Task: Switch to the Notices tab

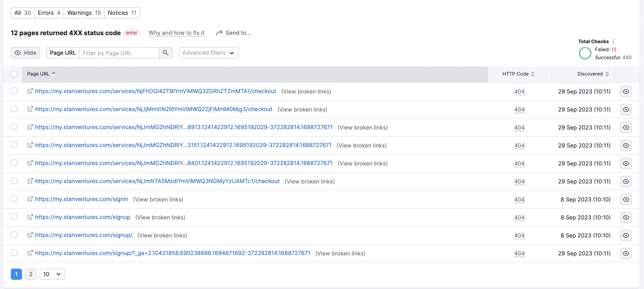Action: click(x=122, y=13)
